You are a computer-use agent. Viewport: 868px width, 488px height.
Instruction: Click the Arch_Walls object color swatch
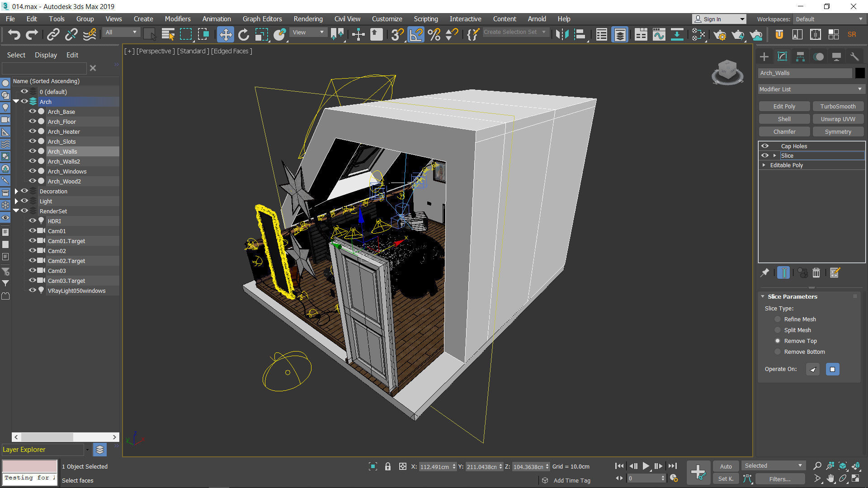point(859,73)
